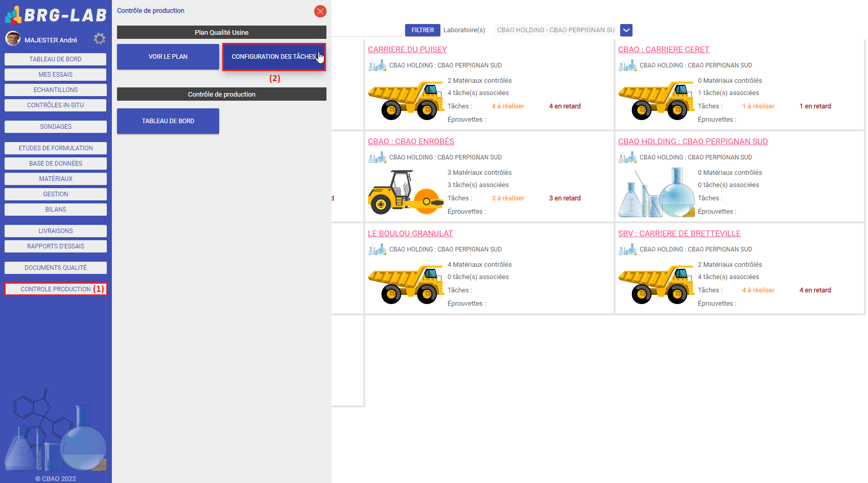Image resolution: width=868 pixels, height=483 pixels.
Task: Click '3 à réaliser' in CBAO ENROBÉS card
Action: [x=508, y=198]
